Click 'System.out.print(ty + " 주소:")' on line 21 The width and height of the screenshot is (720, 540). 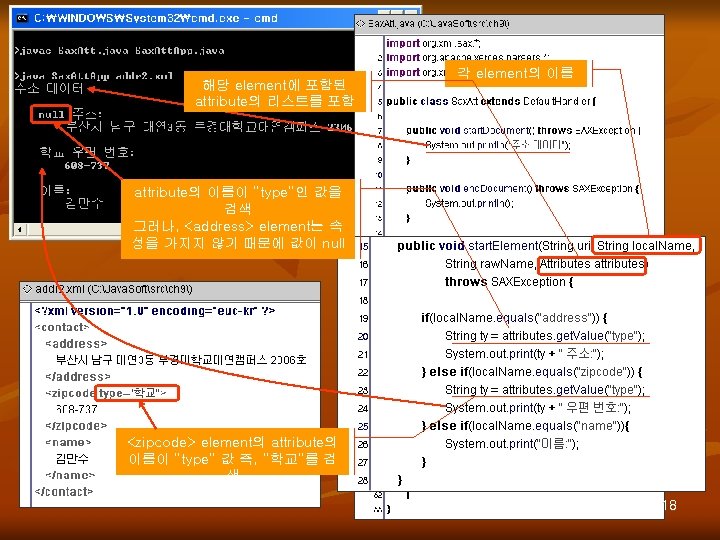(524, 354)
